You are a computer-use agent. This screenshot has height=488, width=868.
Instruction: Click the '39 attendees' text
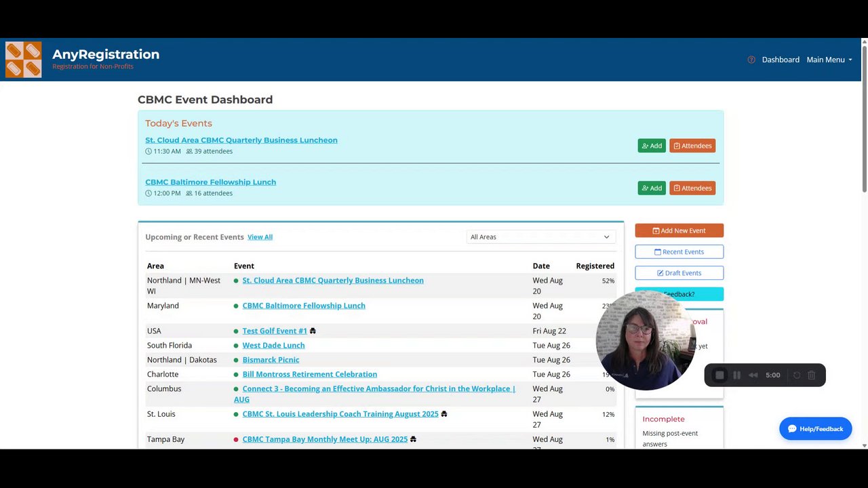[214, 151]
